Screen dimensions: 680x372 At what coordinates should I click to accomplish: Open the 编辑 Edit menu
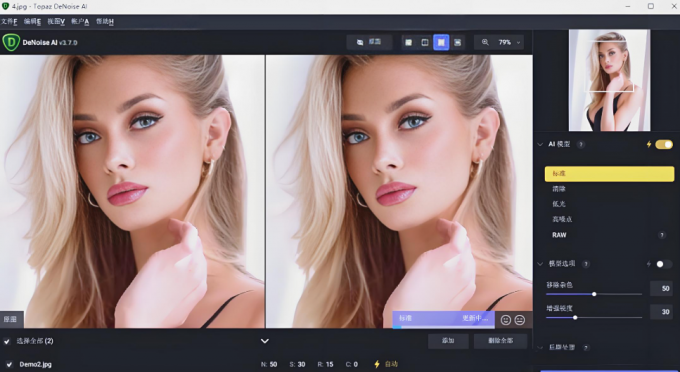point(33,22)
